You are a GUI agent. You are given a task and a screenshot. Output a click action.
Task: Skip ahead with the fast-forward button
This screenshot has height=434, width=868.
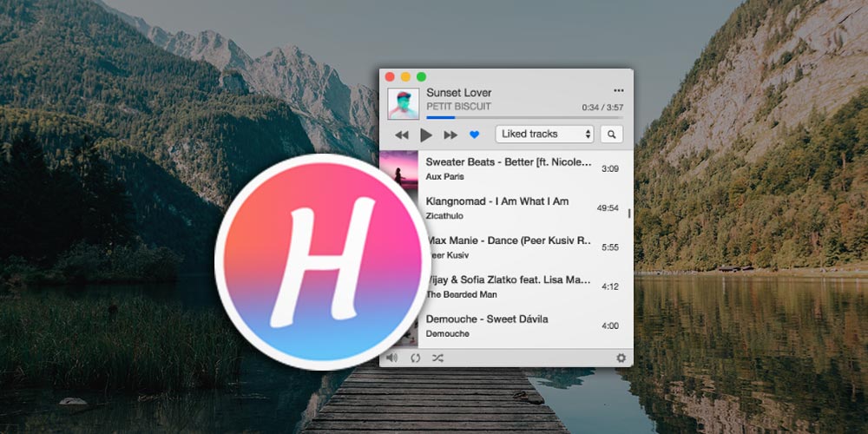tap(450, 135)
